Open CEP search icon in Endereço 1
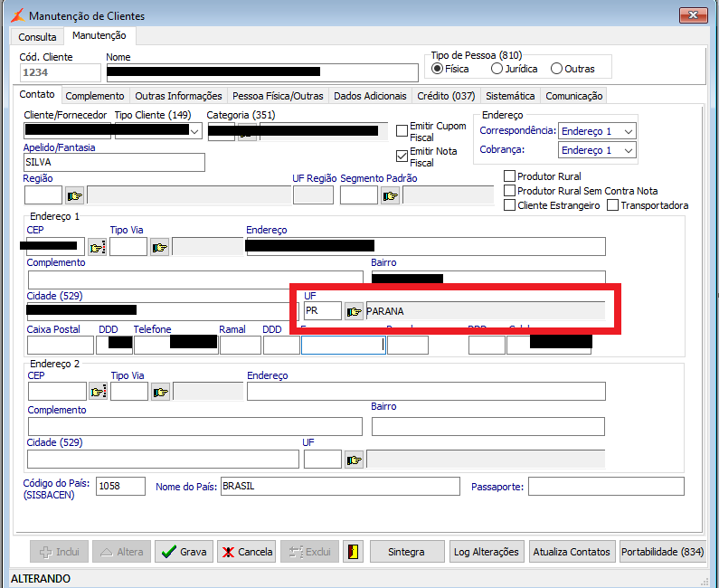Viewport: 719px width, 588px height. coord(97,247)
